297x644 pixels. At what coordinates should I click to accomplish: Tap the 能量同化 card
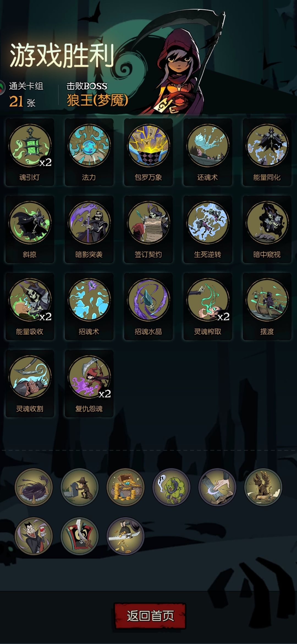pyautogui.click(x=267, y=152)
